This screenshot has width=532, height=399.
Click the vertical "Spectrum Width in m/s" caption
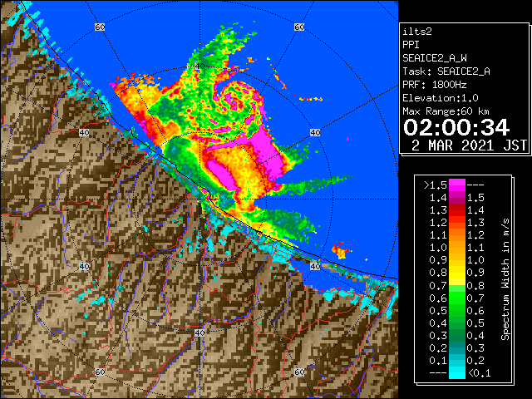click(x=505, y=279)
